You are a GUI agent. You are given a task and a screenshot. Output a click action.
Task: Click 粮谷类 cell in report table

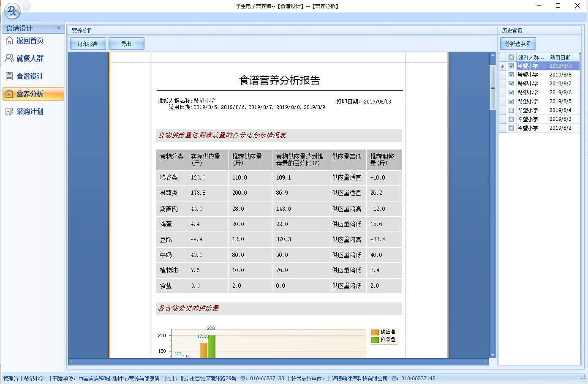(x=171, y=178)
